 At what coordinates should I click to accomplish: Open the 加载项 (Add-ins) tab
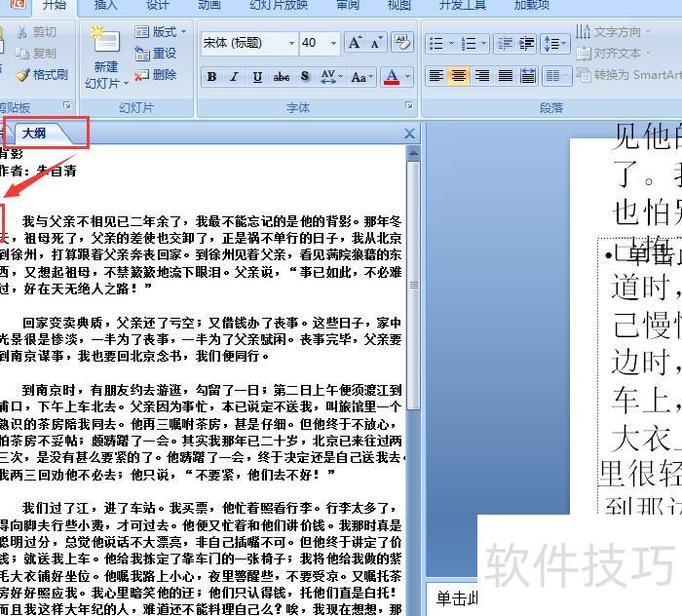532,5
